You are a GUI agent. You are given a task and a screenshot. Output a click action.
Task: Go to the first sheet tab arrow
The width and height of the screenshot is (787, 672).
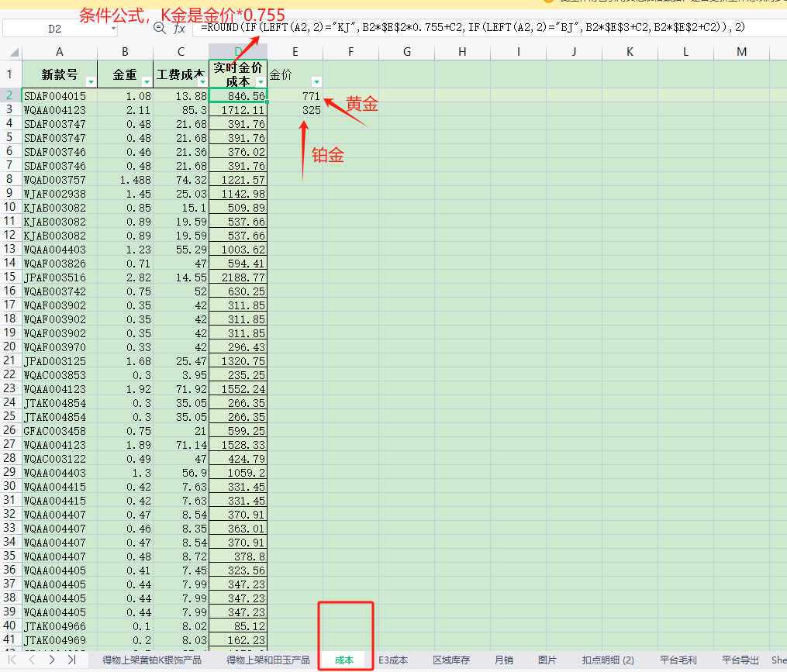click(12, 660)
